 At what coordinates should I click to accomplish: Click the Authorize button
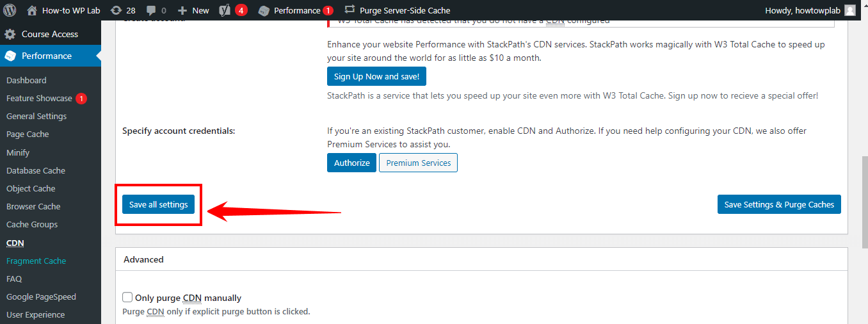(x=352, y=163)
